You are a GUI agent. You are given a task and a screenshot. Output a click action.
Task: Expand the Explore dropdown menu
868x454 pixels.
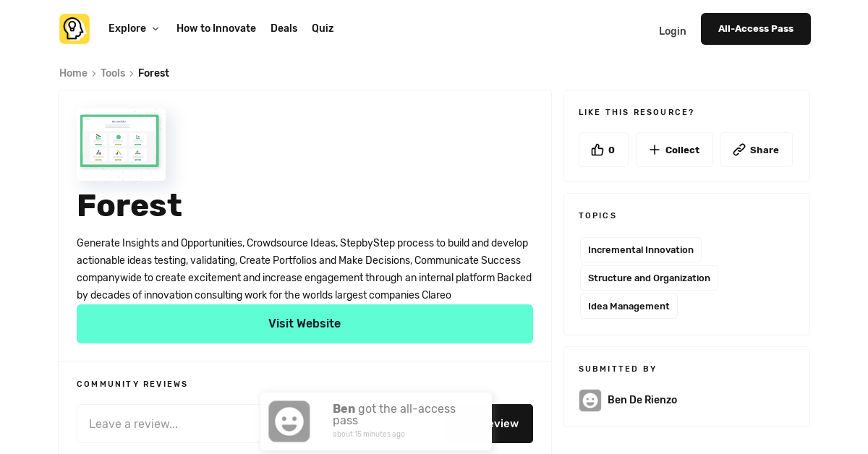[127, 29]
